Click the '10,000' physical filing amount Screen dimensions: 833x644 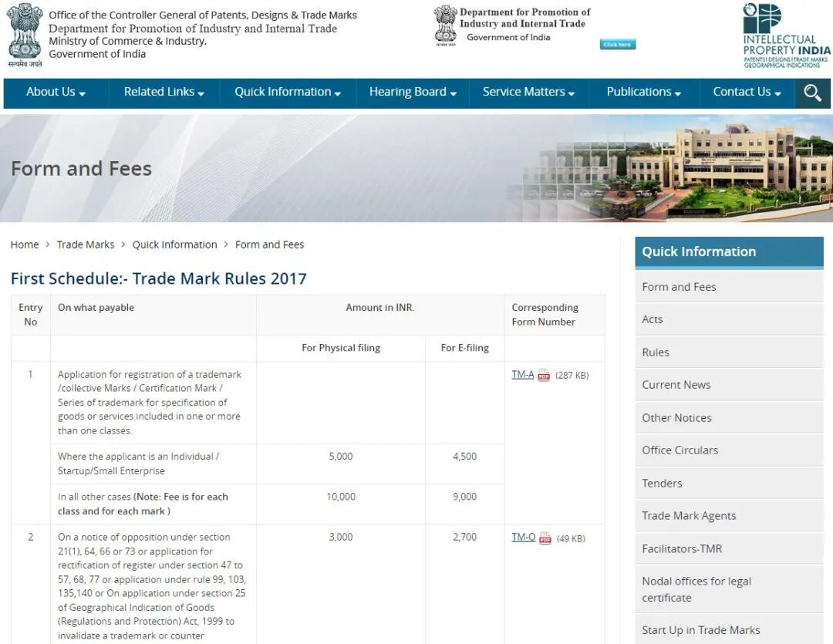[x=341, y=497]
